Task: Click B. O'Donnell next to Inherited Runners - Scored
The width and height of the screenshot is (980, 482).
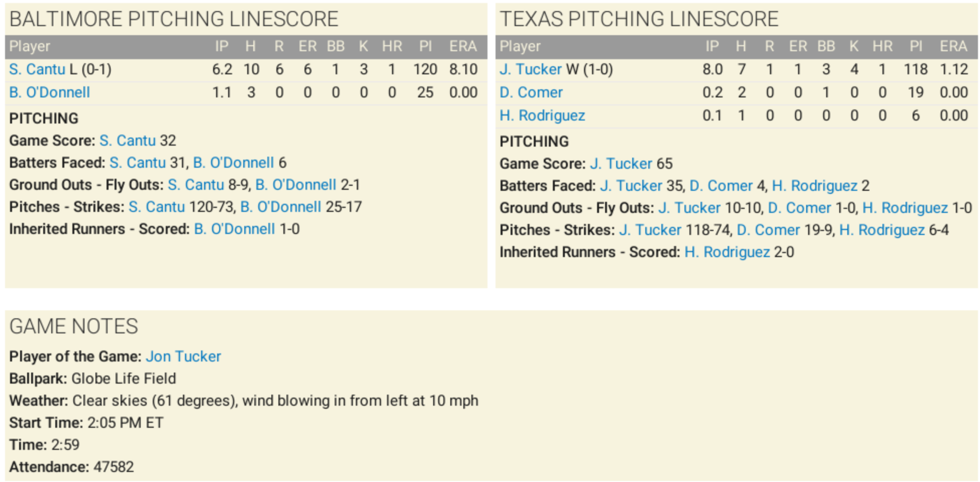Action: (x=234, y=229)
